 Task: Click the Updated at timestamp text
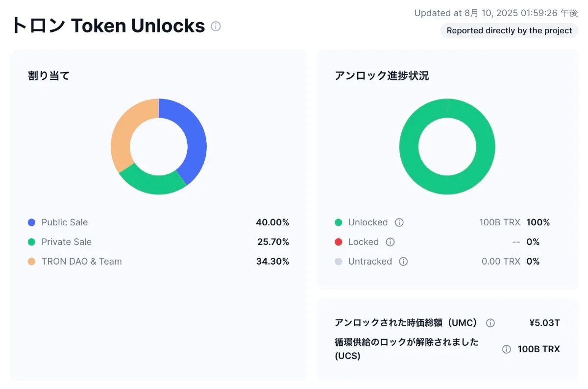[495, 13]
